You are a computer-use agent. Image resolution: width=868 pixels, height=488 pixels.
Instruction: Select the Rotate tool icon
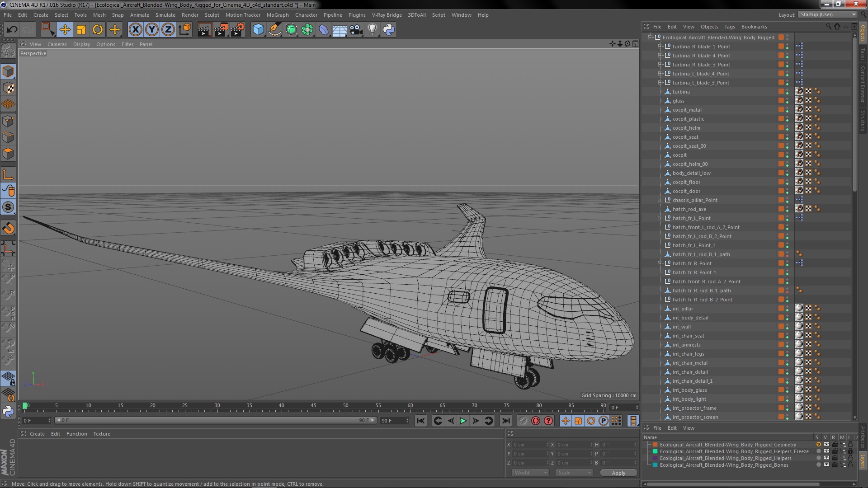click(x=98, y=30)
